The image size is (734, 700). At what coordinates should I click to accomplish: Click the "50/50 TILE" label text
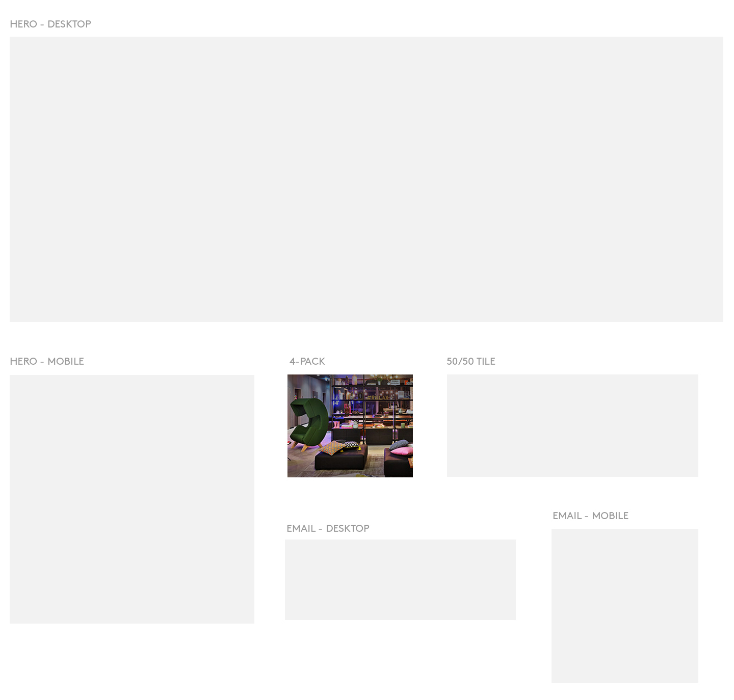[470, 361]
